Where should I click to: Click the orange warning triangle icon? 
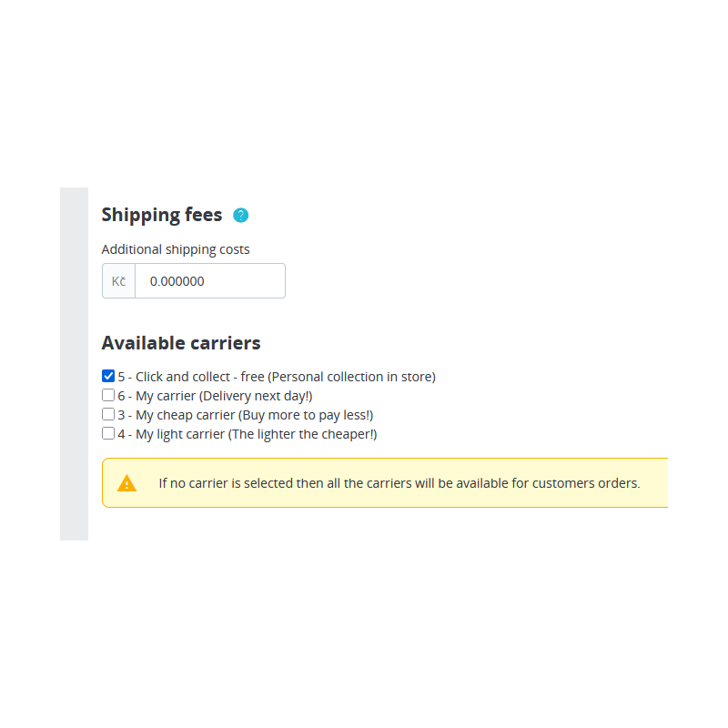[126, 483]
